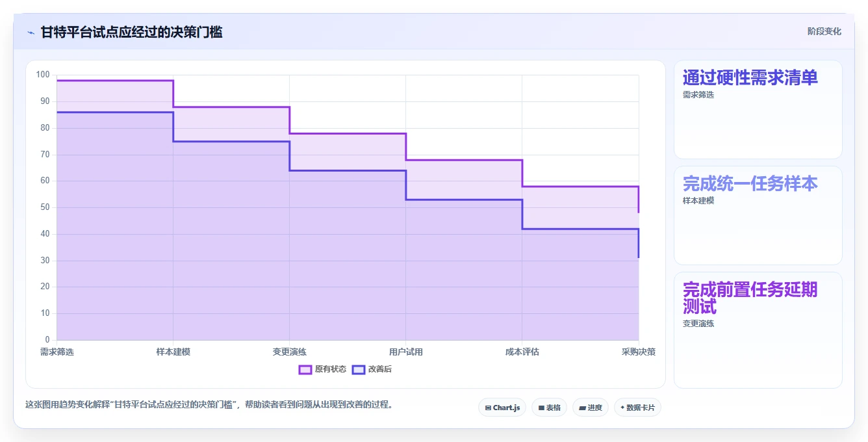Screen dimensions: 868x442
Task: Click the chart icon beside the header title
Action: [x=31, y=32]
